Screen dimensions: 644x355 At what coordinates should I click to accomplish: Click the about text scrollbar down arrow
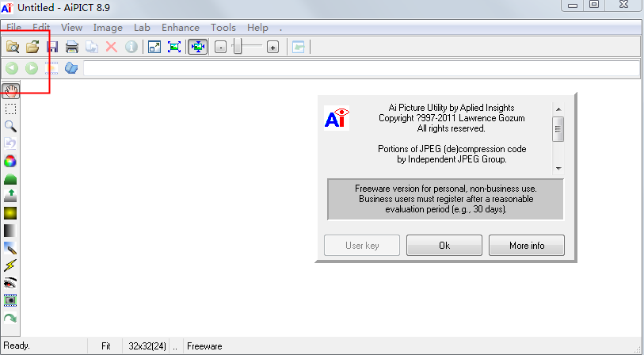pos(558,168)
